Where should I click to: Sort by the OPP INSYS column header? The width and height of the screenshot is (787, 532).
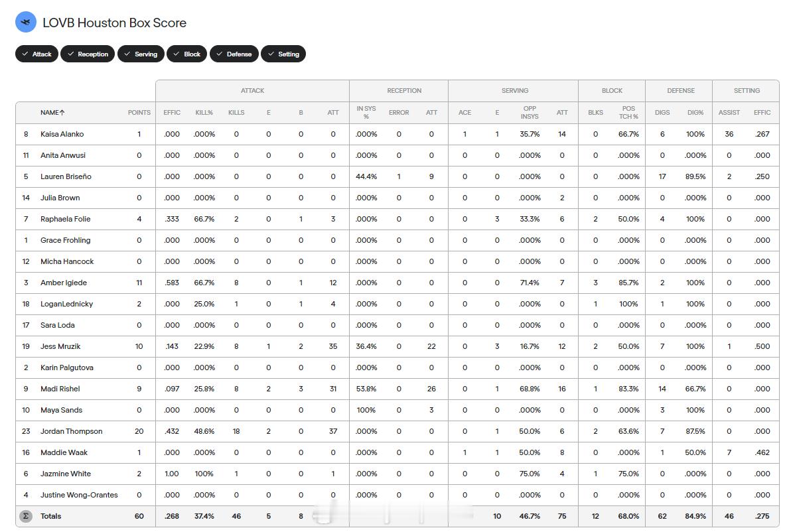pos(530,112)
